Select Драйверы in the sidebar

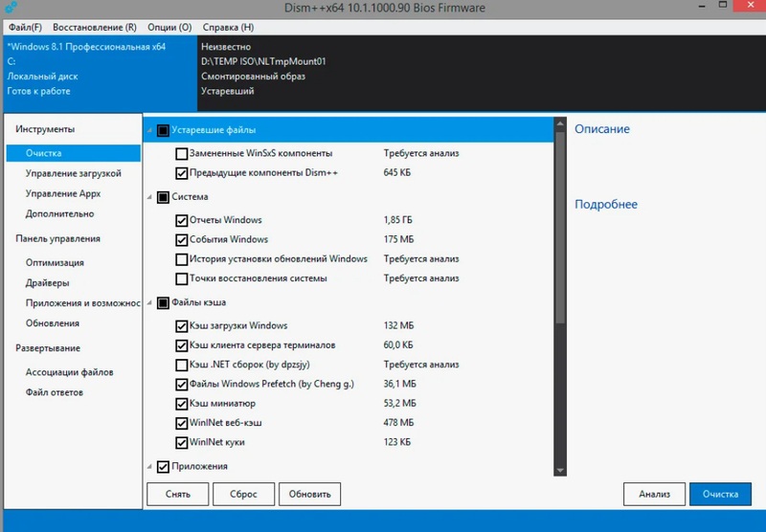pos(47,283)
